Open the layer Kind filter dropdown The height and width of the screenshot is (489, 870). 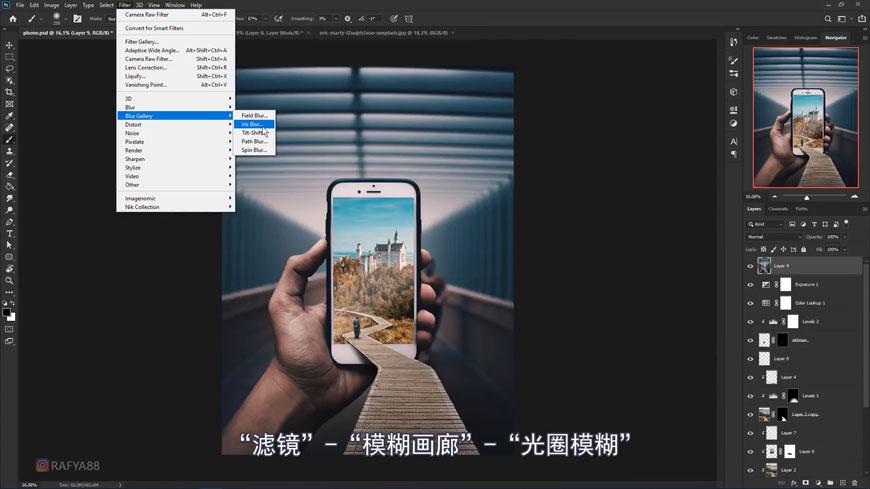766,224
